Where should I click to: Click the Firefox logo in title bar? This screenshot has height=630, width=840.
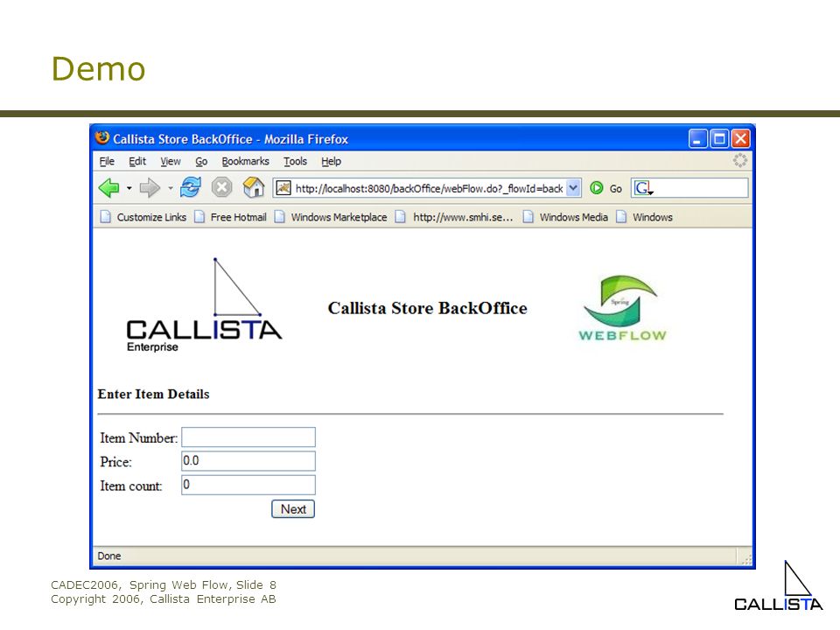point(102,138)
